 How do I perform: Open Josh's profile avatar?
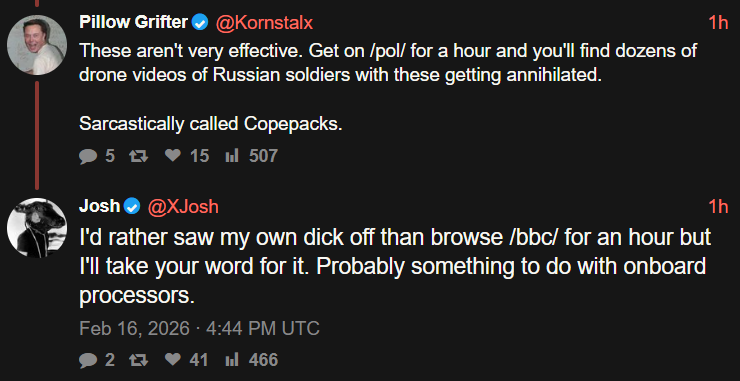(37, 228)
